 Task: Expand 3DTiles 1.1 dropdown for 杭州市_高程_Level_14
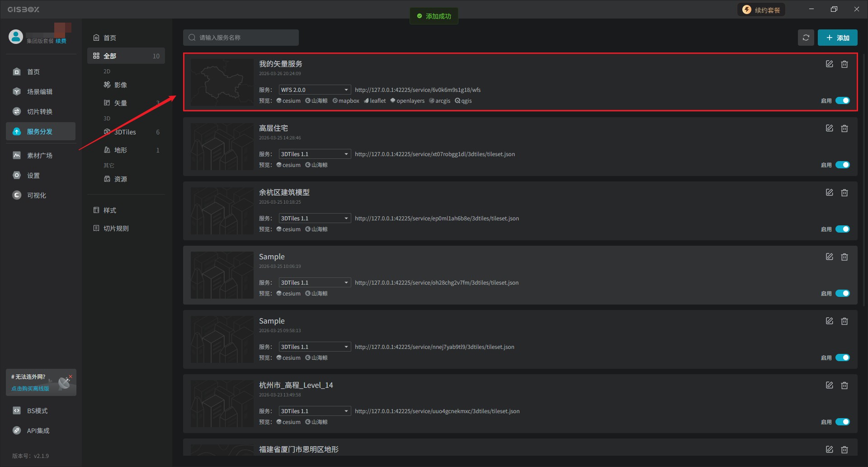point(315,411)
